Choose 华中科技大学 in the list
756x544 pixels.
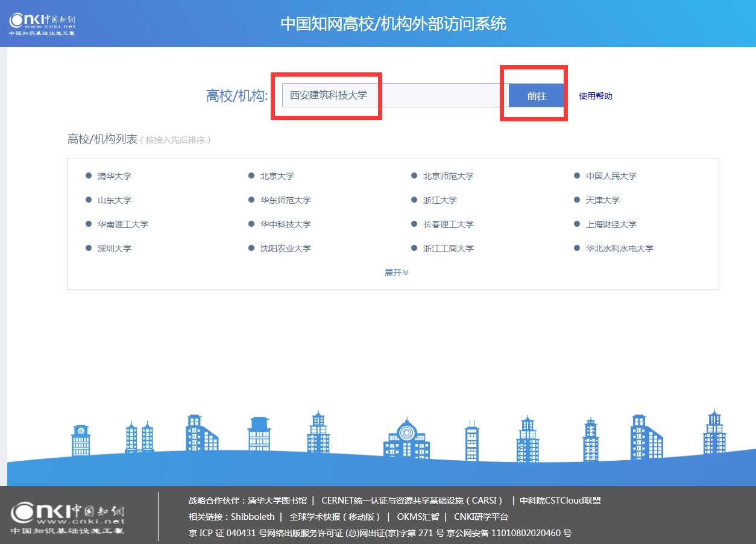[286, 224]
